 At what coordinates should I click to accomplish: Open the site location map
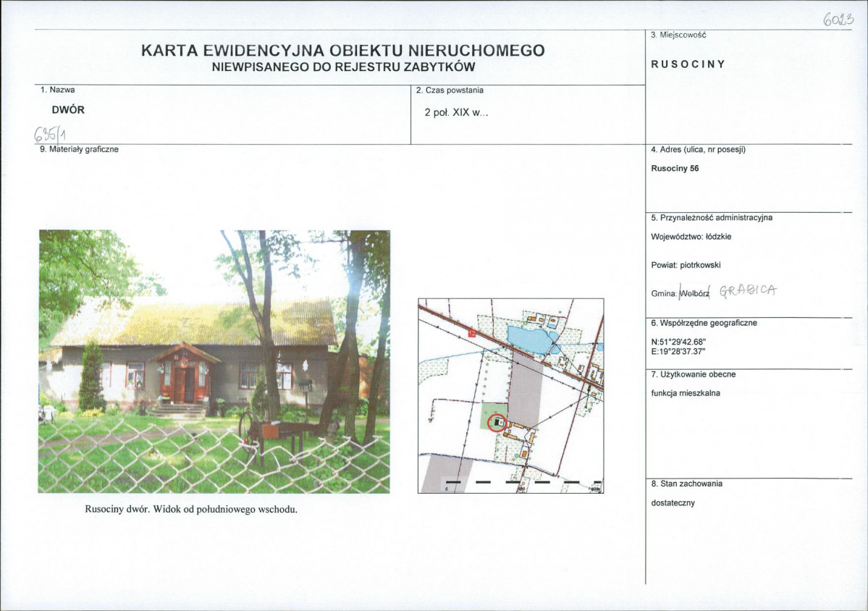510,396
